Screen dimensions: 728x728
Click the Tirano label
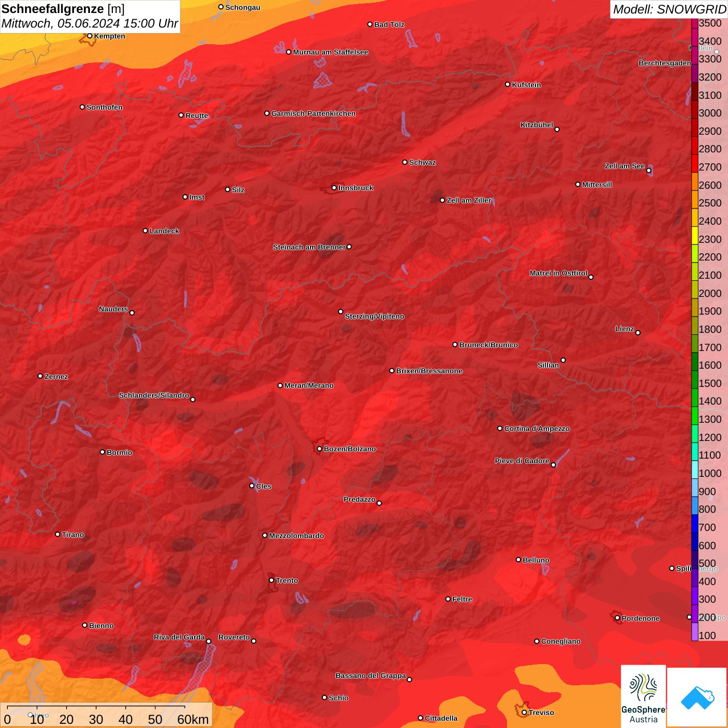[x=73, y=535]
